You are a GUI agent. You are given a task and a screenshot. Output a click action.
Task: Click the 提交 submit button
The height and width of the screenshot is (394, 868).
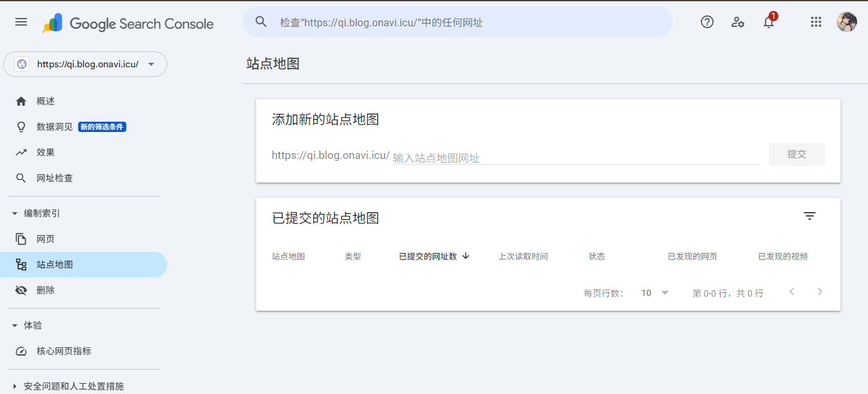tap(796, 154)
